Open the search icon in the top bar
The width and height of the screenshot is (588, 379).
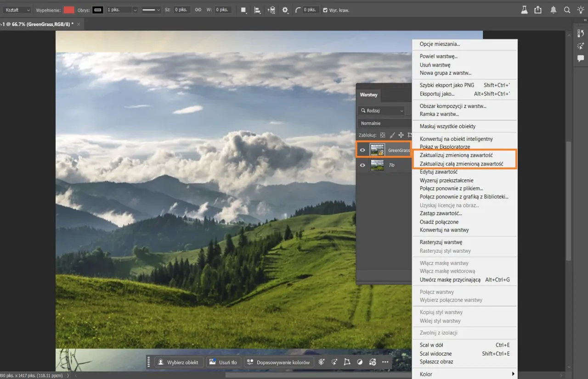coord(566,9)
